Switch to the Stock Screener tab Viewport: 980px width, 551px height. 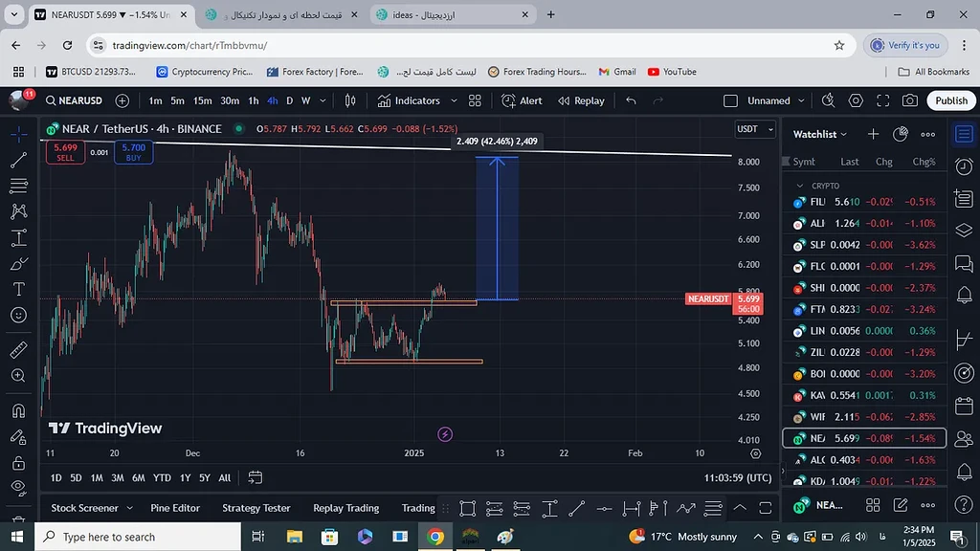tap(84, 508)
